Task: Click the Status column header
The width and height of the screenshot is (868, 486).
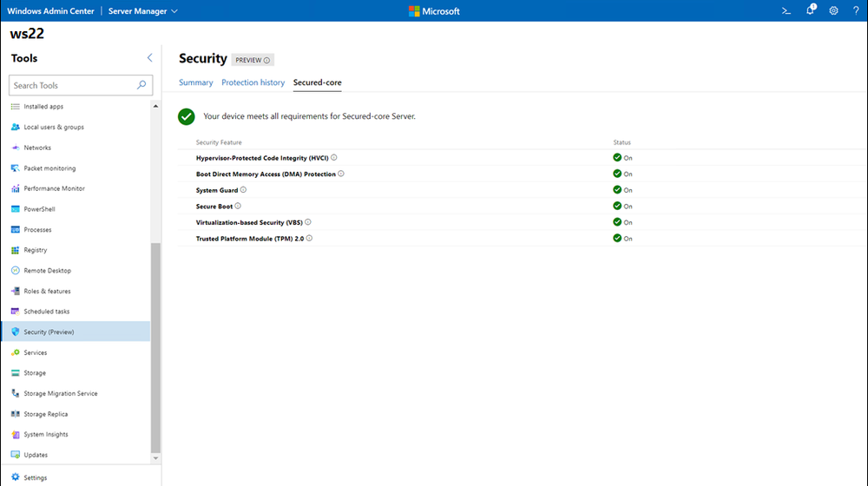Action: 621,142
